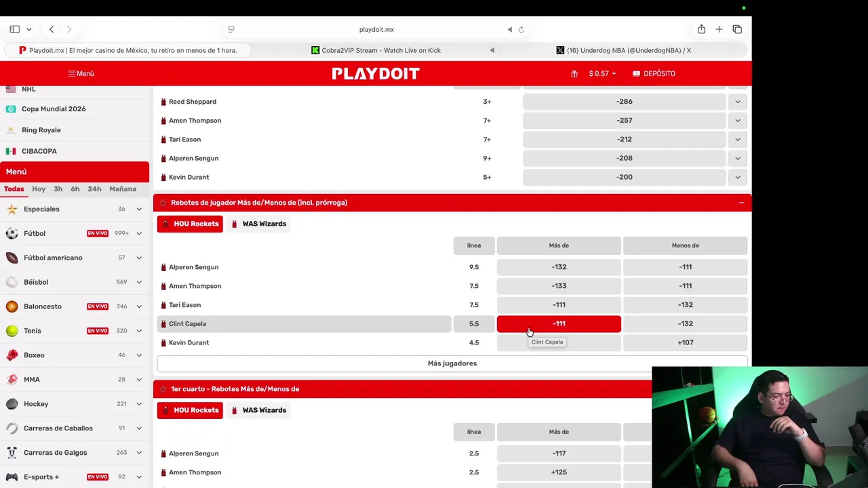
Task: Select the 24h time filter tab
Action: (x=94, y=189)
